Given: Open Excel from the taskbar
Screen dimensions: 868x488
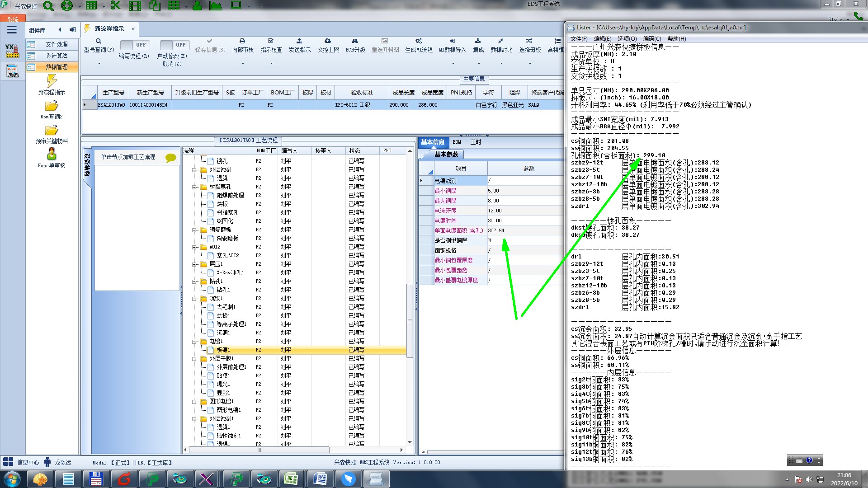Looking at the screenshot, I should click(x=291, y=479).
